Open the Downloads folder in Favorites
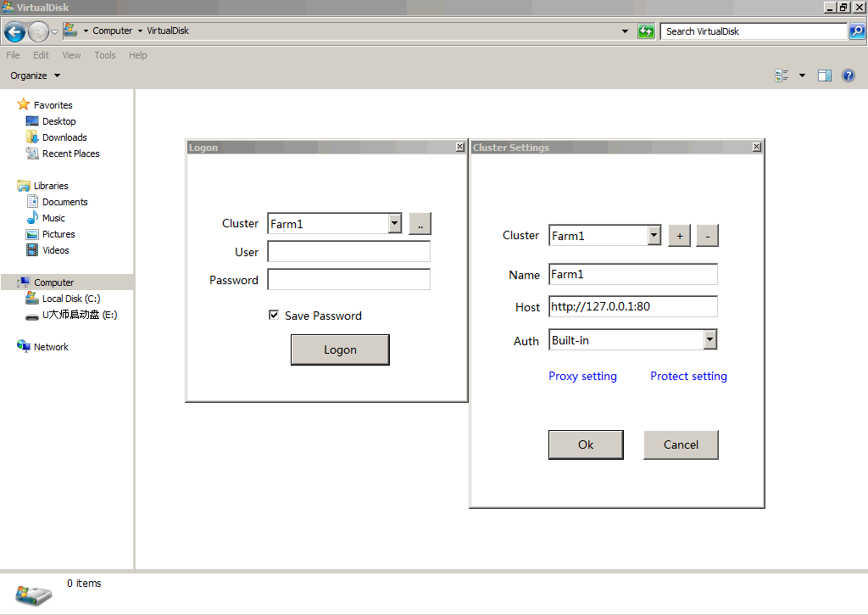The height and width of the screenshot is (615, 868). 64,137
